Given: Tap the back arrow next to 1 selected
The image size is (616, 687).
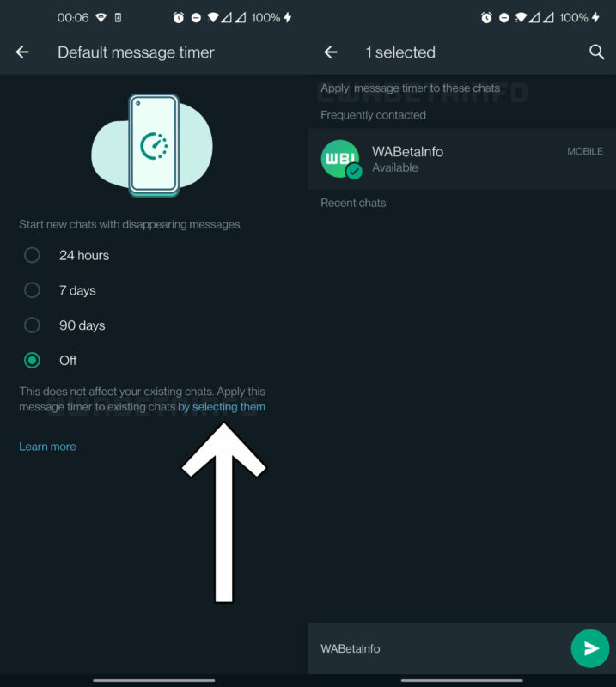Looking at the screenshot, I should pyautogui.click(x=330, y=52).
